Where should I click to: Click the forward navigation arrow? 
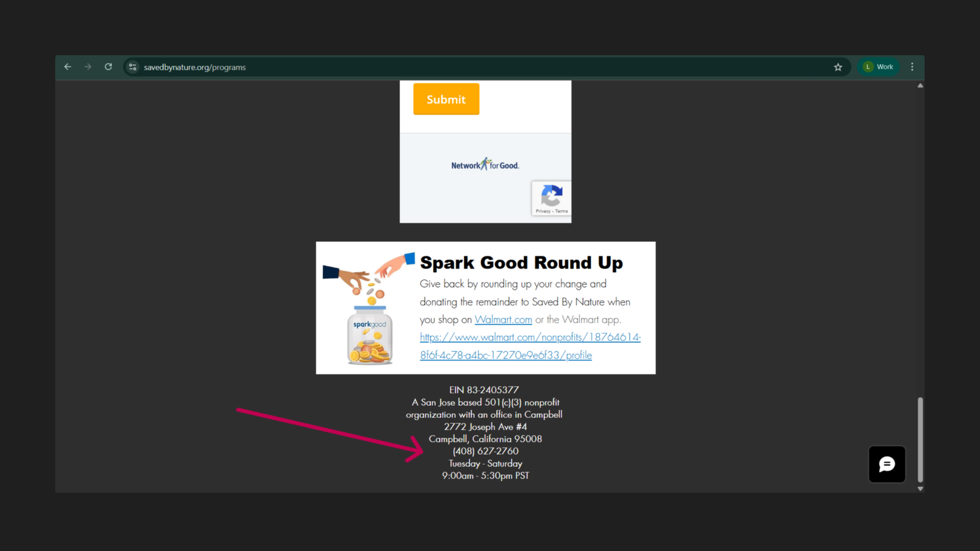[88, 67]
